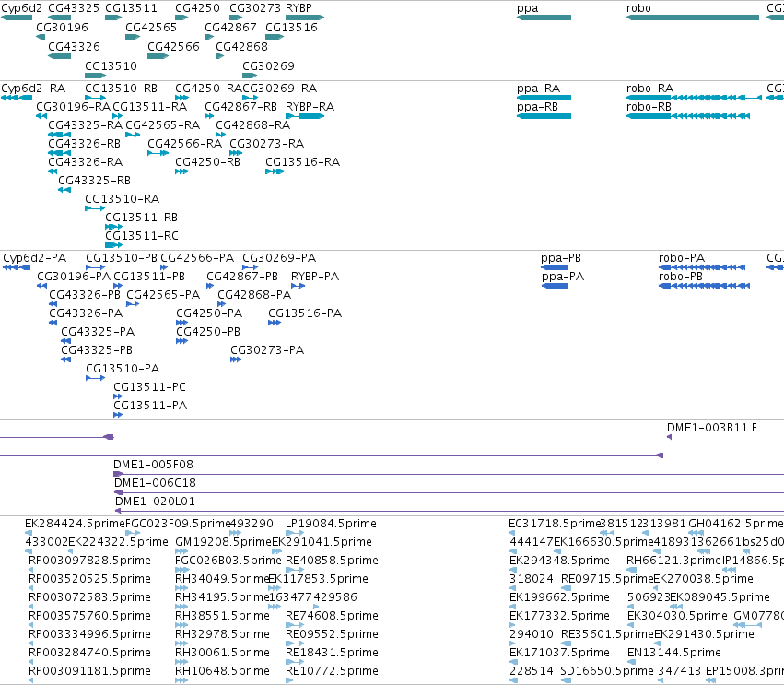
Task: Click the robo-RA transcript label
Action: tap(650, 89)
